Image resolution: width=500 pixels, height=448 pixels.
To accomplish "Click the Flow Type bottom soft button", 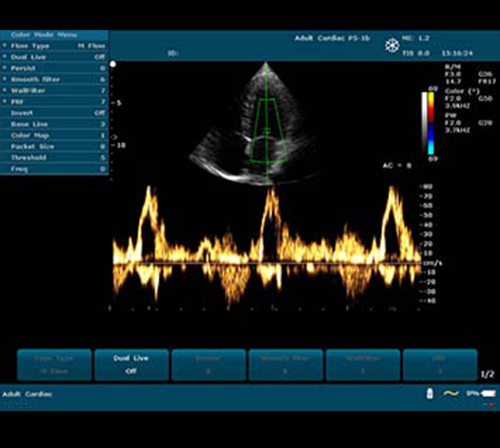I will coord(54,365).
